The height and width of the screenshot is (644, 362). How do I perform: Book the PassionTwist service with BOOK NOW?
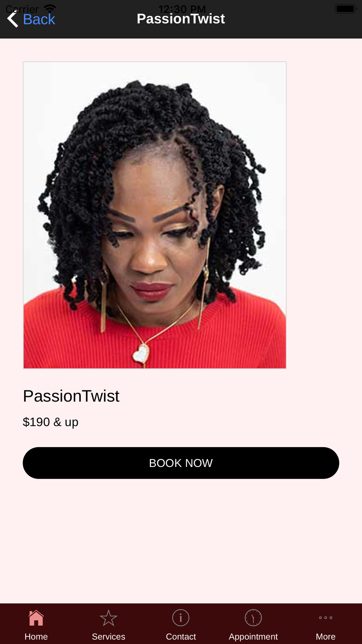(x=181, y=463)
